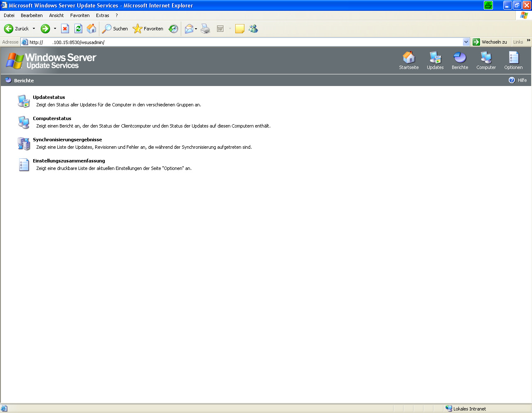Click the Einstellungszusammenfassung document icon

(24, 165)
